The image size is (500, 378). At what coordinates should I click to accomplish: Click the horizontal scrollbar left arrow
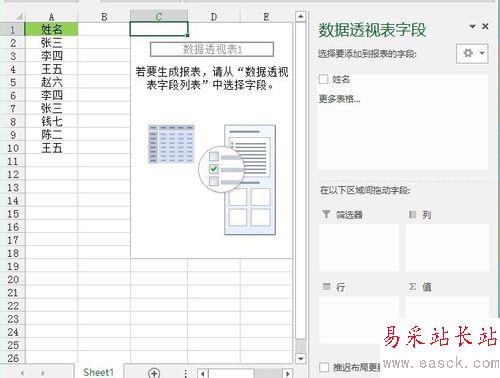tap(203, 373)
